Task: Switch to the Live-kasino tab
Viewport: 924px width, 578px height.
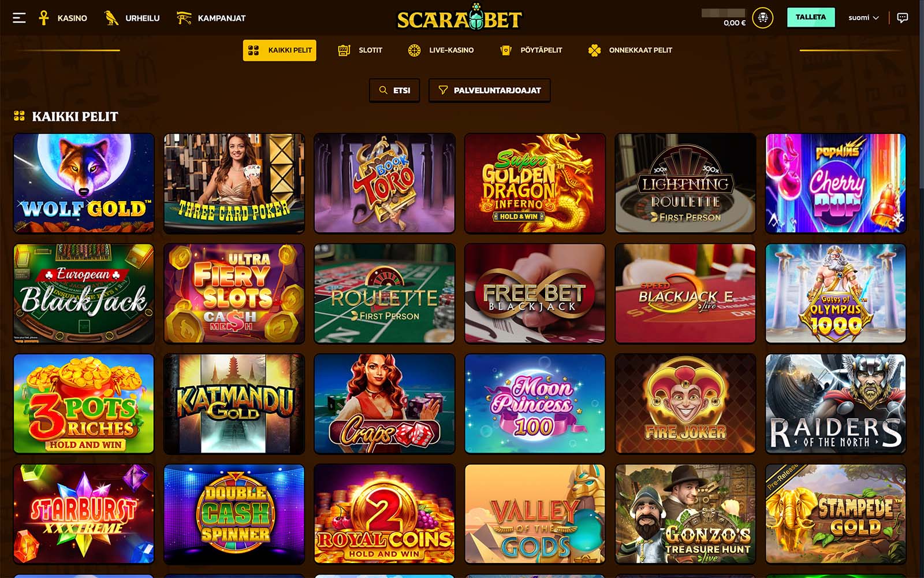Action: tap(441, 50)
